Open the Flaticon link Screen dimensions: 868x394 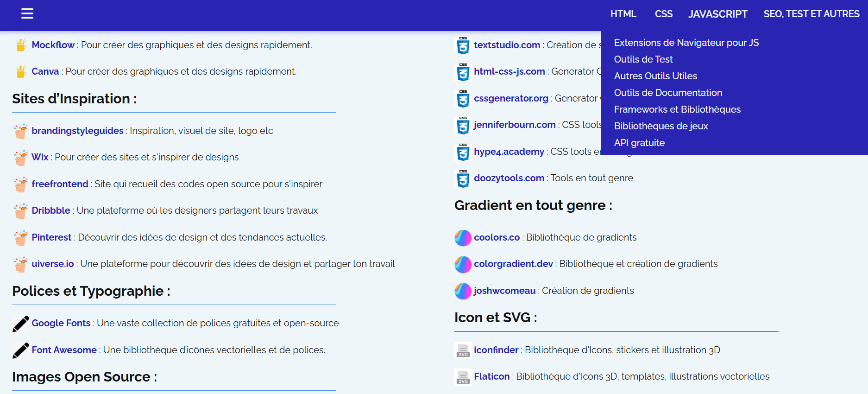click(x=492, y=376)
